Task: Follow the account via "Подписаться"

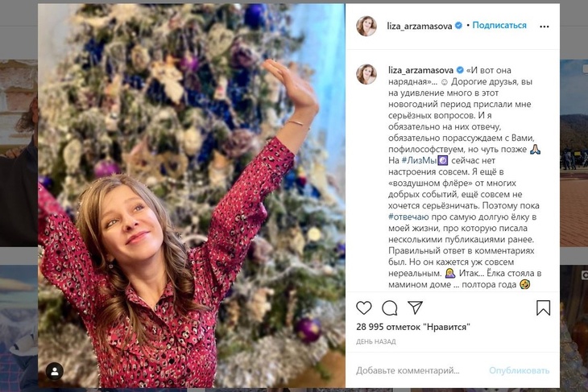Action: pos(499,26)
